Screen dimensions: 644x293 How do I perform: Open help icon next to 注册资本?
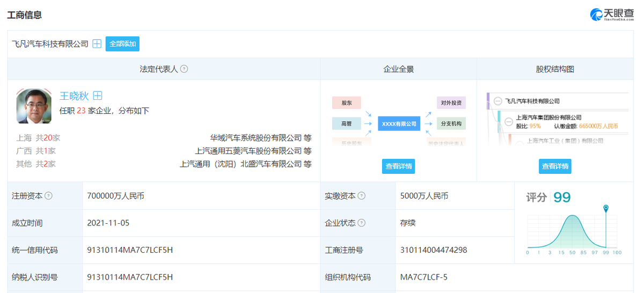coord(48,196)
